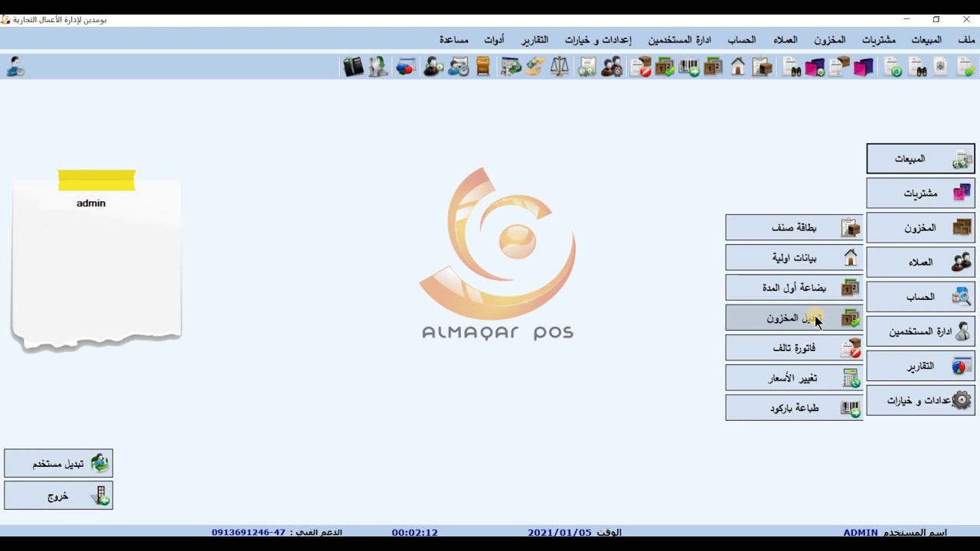Screen dimensions: 980x551
Task: Click the تبديل مستخدم button
Action: 58,464
